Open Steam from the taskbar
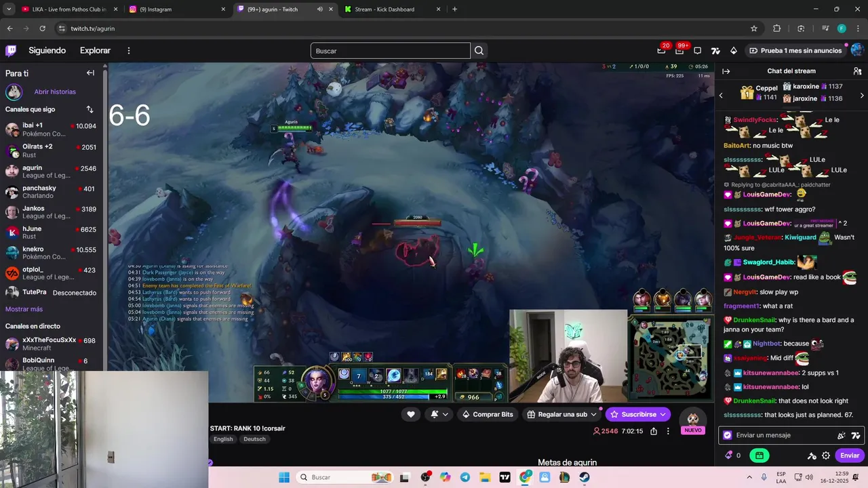This screenshot has width=868, height=488. coord(585,477)
